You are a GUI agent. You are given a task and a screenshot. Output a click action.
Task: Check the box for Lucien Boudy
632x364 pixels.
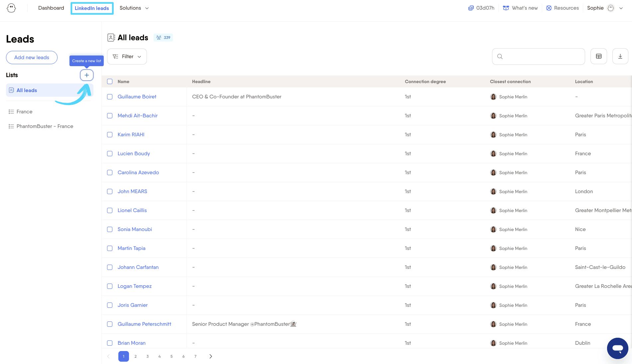tap(110, 154)
